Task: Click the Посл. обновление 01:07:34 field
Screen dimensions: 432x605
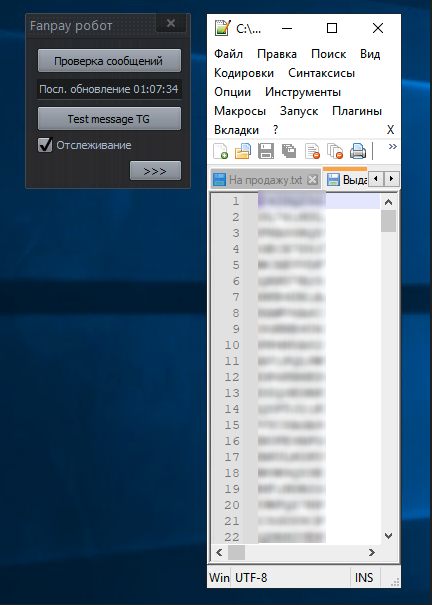Action: coord(109,90)
